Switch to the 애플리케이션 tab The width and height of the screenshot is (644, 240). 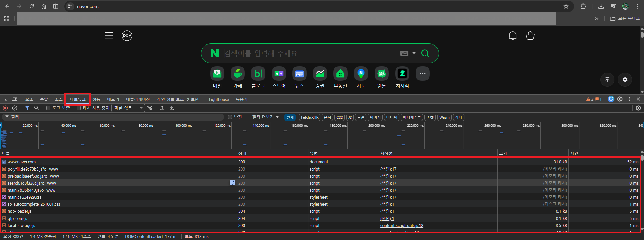pos(138,99)
